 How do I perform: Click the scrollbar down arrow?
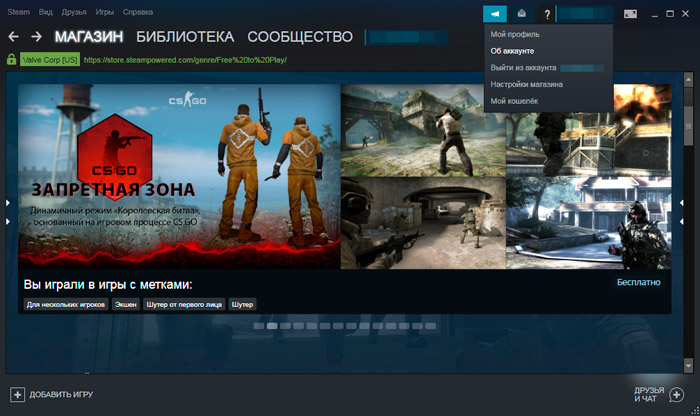[x=688, y=366]
